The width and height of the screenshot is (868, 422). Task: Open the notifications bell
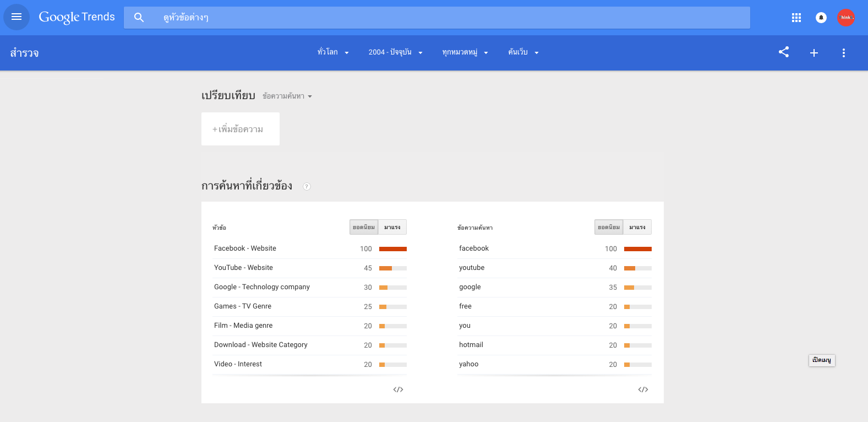pyautogui.click(x=821, y=18)
